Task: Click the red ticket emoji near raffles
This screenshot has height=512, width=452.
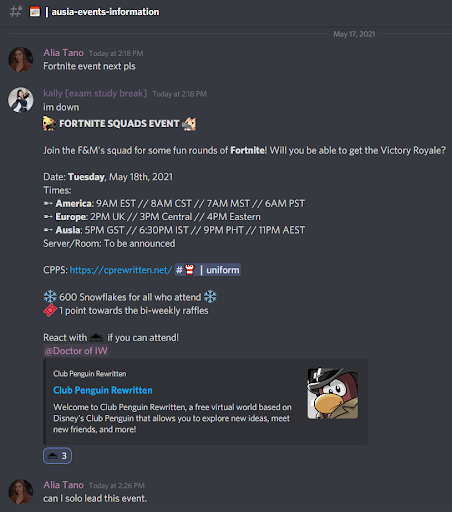Action: tap(50, 310)
